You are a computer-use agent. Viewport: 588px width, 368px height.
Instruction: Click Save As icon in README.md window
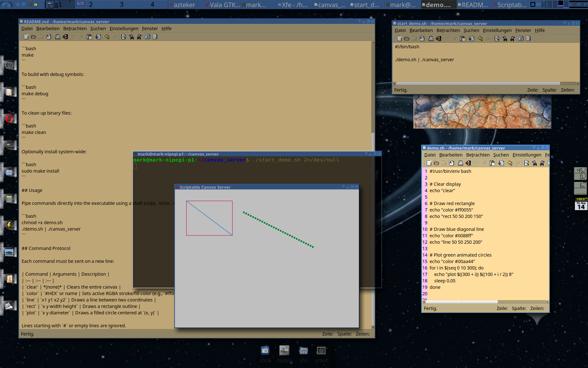tap(49, 37)
